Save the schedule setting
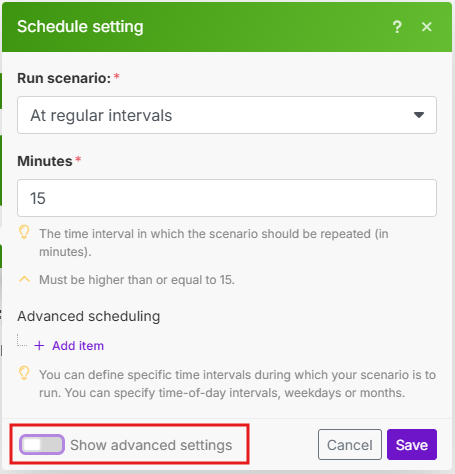 [x=412, y=445]
